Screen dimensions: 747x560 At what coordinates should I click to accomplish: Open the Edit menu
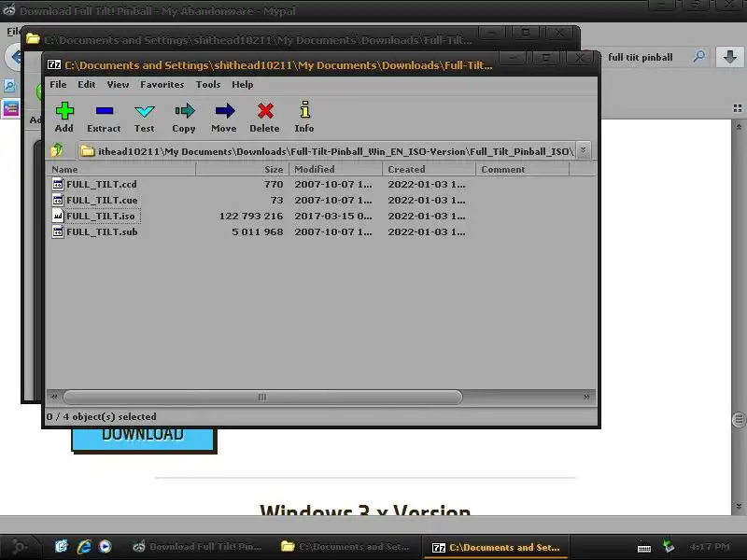[x=87, y=84]
